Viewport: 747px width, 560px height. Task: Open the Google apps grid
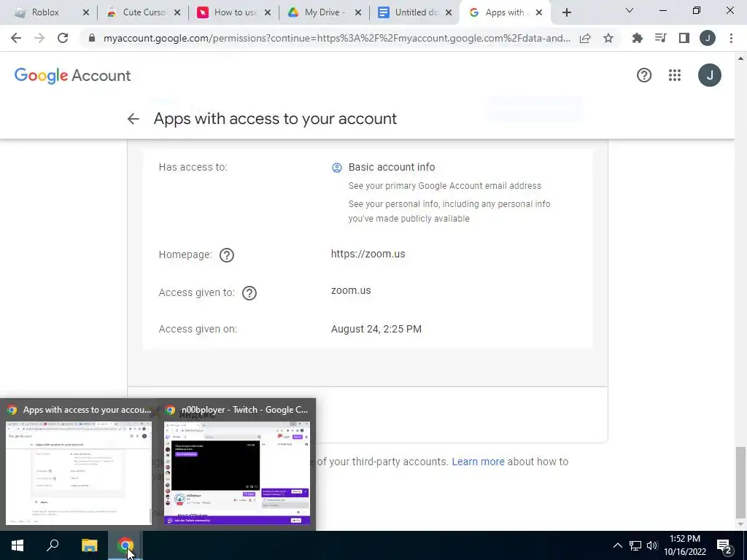(675, 75)
